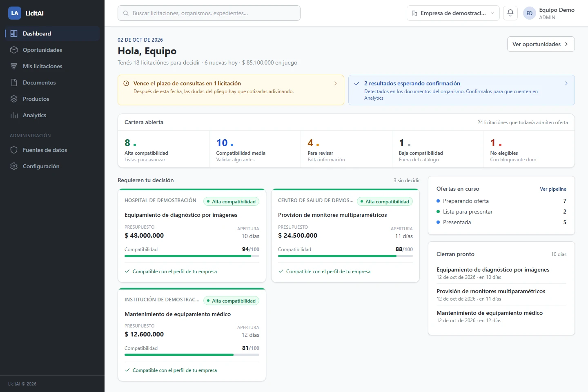Go to Dashboard in sidebar
The image size is (588, 392).
click(52, 33)
